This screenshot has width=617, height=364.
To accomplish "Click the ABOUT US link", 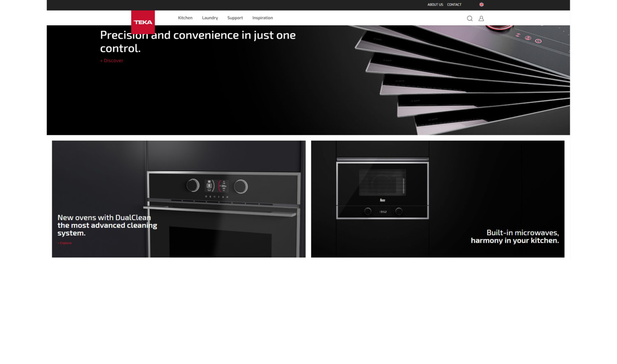I will (435, 5).
